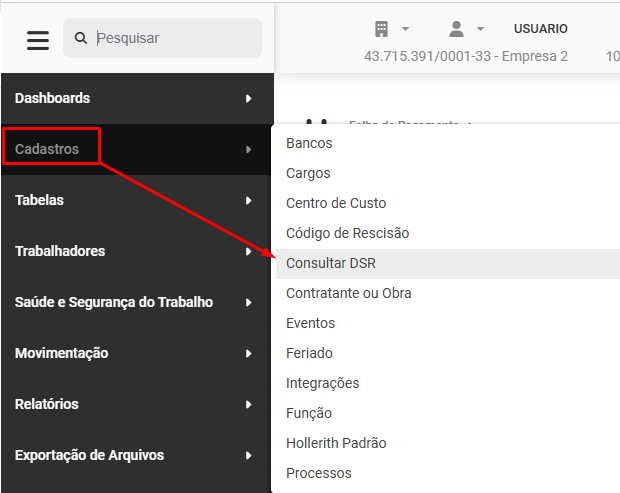Image resolution: width=620 pixels, height=493 pixels.
Task: Choose Código de Rescisão option
Action: point(347,233)
